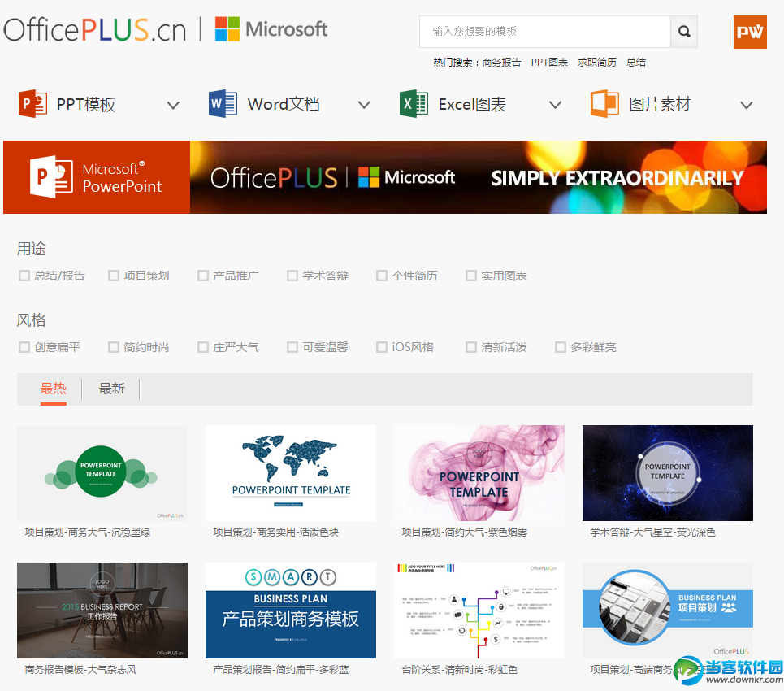The width and height of the screenshot is (784, 691).
Task: Click the Excel icon beside Excel图表
Action: (414, 104)
